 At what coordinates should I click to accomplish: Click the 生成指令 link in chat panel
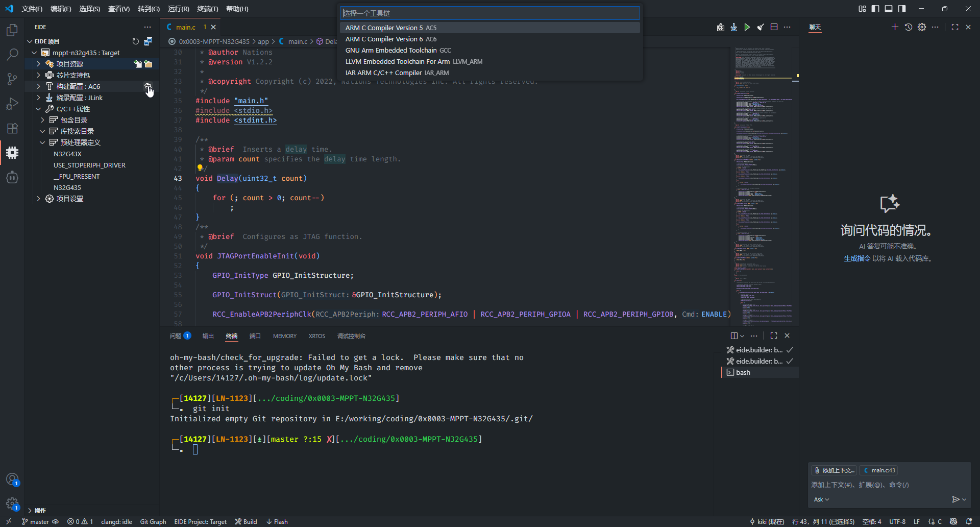(856, 258)
